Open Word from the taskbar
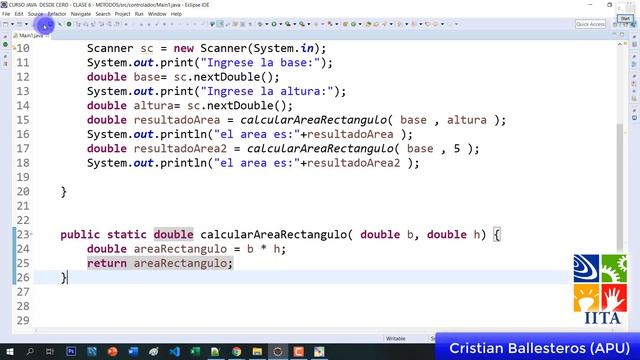 [x=133, y=351]
